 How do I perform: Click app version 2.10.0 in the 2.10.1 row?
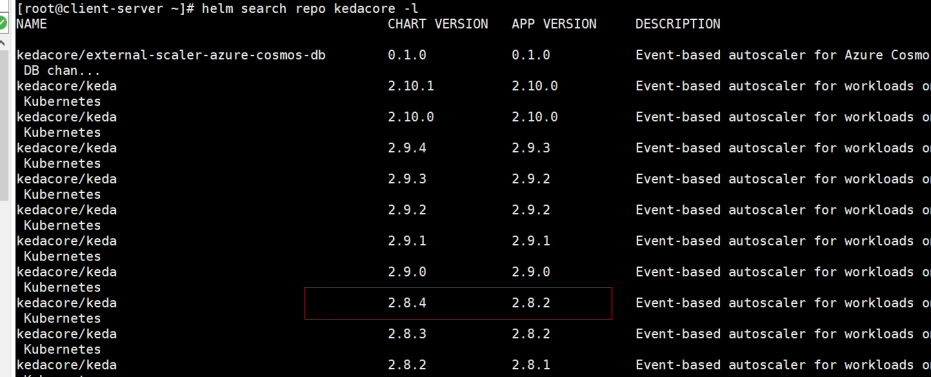pyautogui.click(x=535, y=86)
